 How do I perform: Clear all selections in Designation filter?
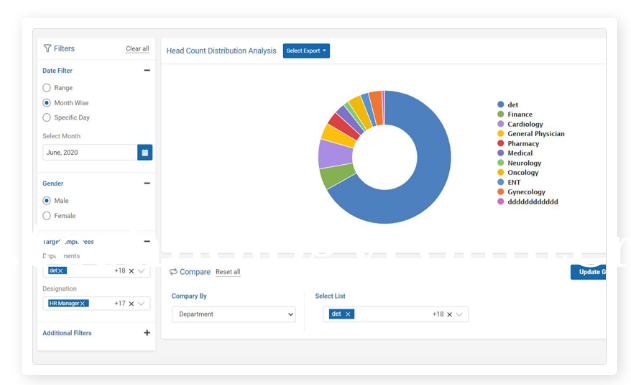point(131,303)
